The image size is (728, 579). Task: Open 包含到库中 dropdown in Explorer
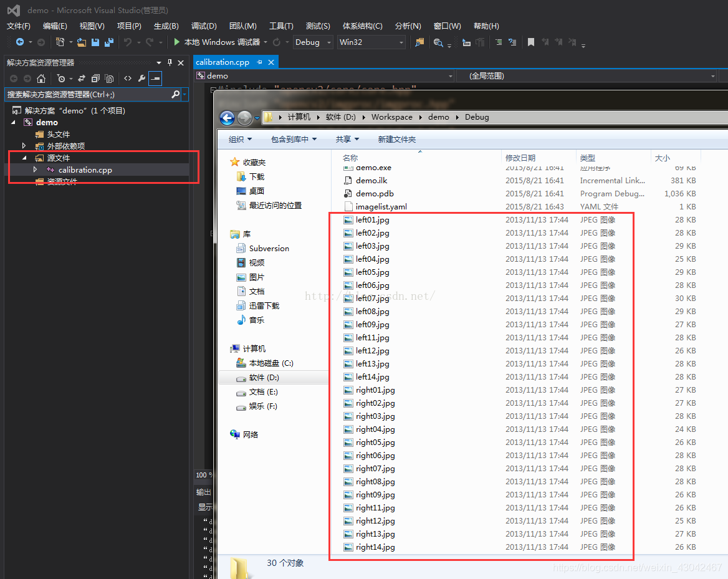point(294,139)
